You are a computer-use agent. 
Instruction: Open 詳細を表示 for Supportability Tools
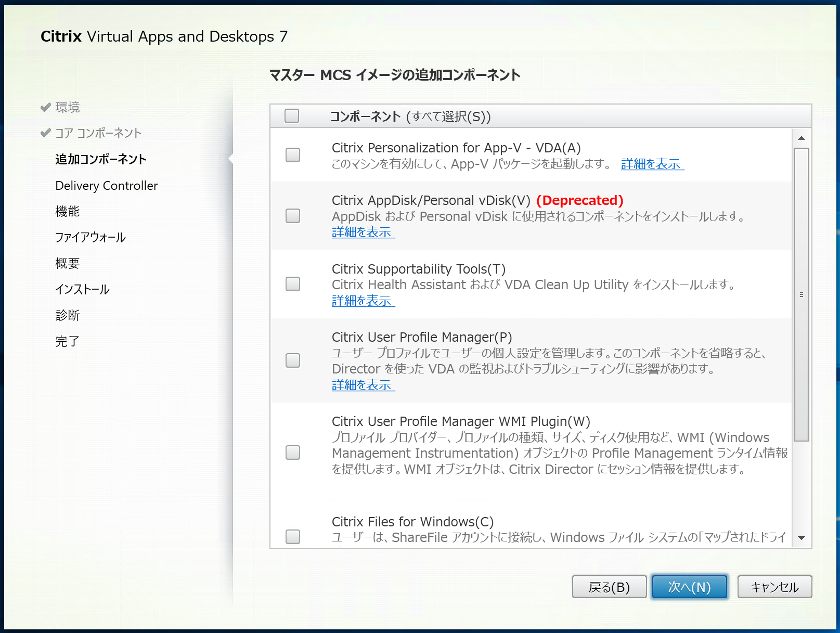click(x=363, y=301)
